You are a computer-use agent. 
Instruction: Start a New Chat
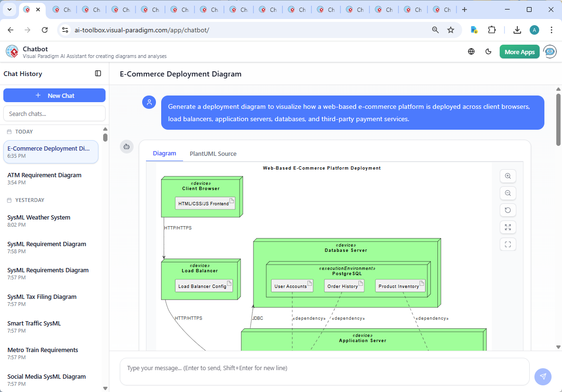coord(54,95)
